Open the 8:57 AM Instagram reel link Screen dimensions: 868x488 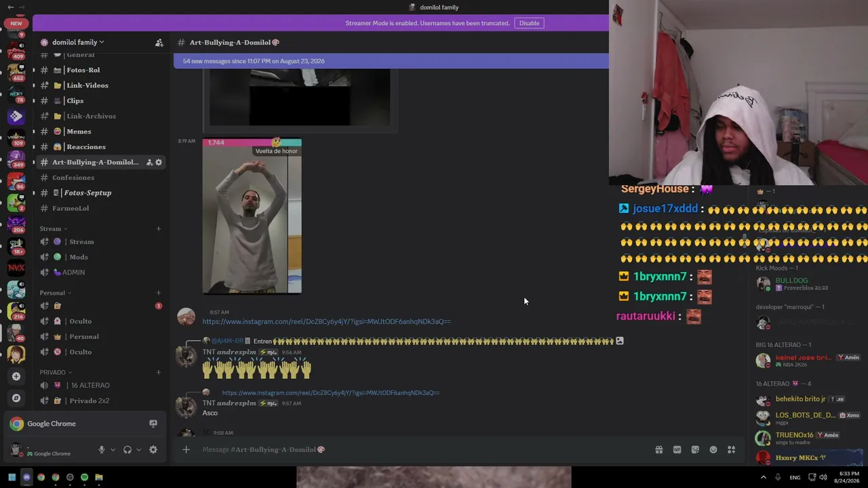(326, 321)
